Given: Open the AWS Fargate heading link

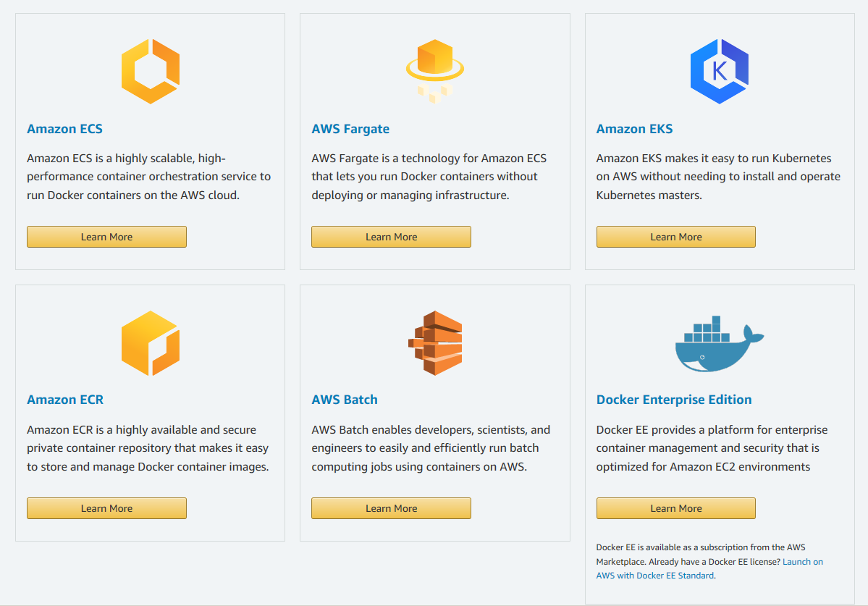Looking at the screenshot, I should click(350, 129).
